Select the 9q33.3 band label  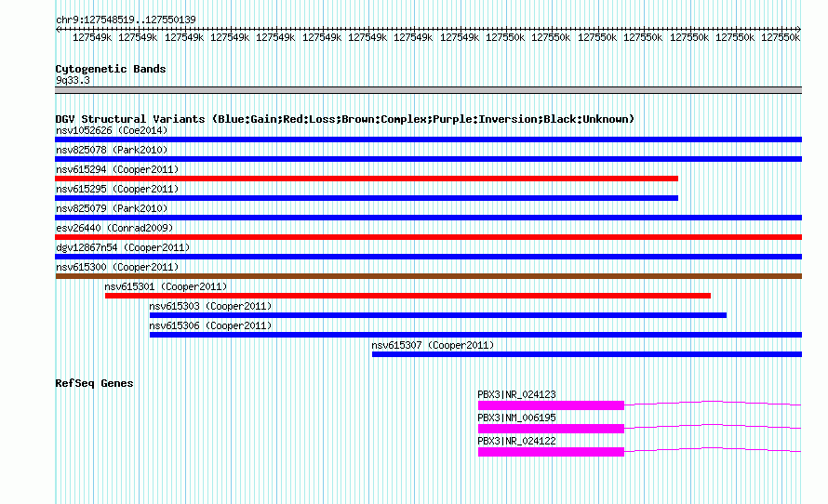(x=73, y=80)
